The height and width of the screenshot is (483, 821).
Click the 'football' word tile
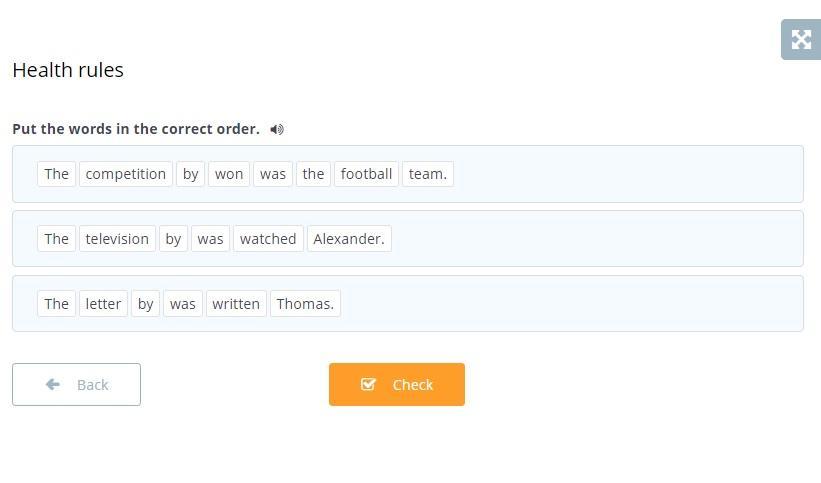(x=366, y=174)
